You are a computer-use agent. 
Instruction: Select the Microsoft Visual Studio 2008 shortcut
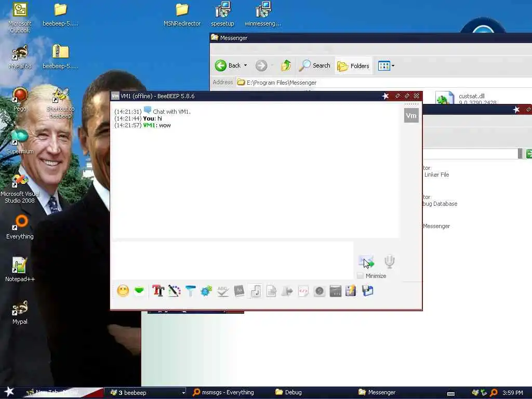point(20,188)
